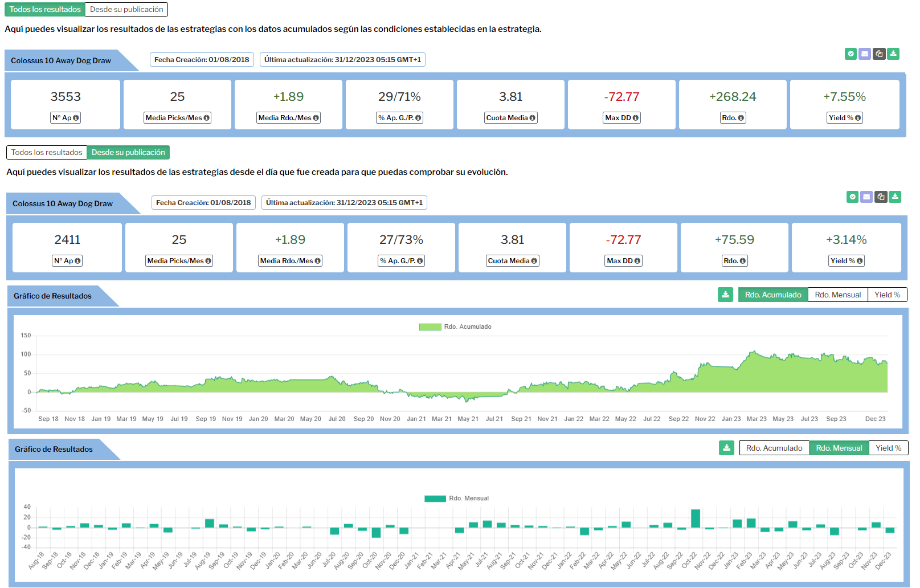The width and height of the screenshot is (920, 588).
Task: Click the info icon beside Max DD in the top stats row
Action: tap(636, 118)
